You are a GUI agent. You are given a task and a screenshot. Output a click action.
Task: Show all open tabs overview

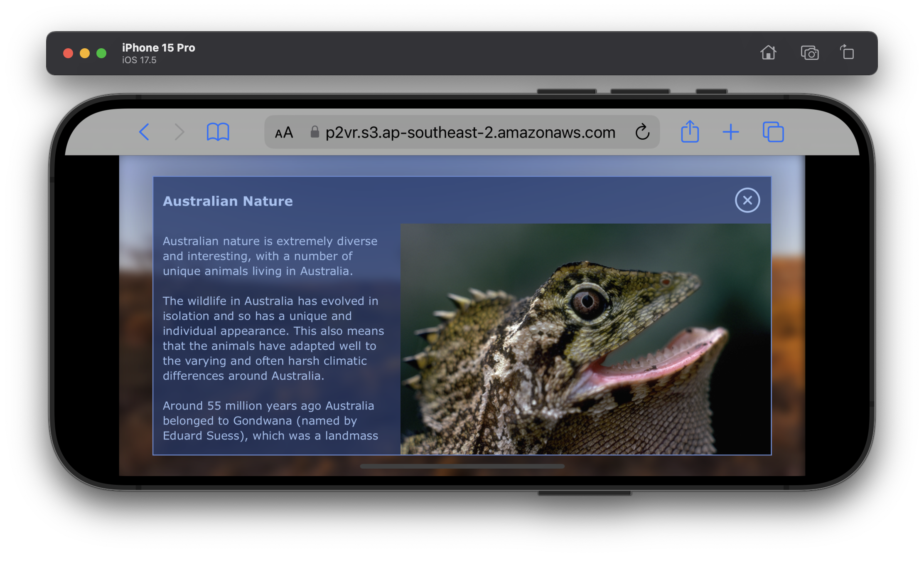pyautogui.click(x=773, y=132)
